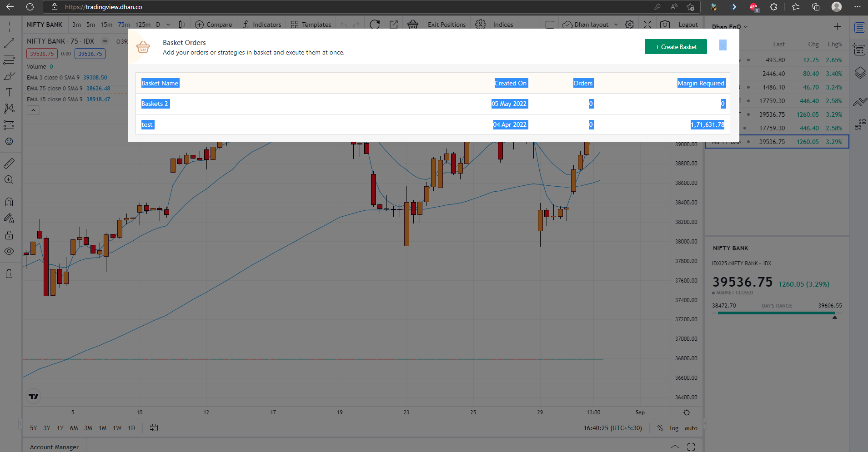Click the undo arrow in toolbar
Image resolution: width=868 pixels, height=452 pixels.
coord(344,25)
